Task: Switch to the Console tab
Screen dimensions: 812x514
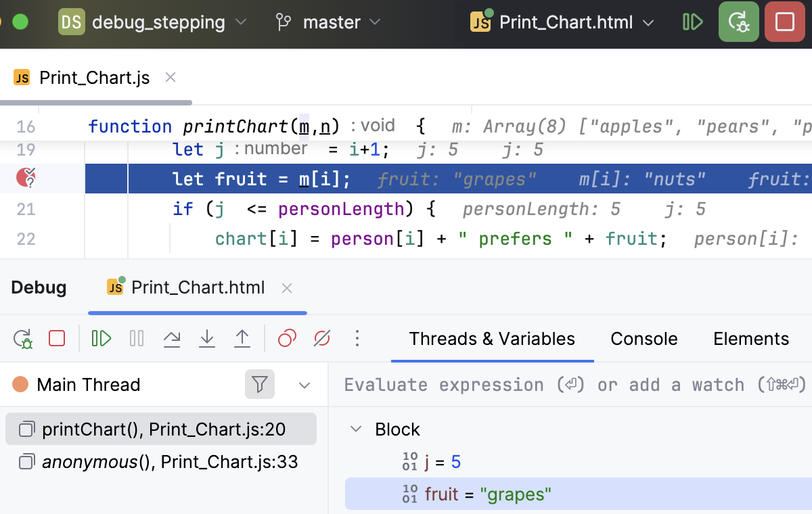Action: (x=644, y=338)
